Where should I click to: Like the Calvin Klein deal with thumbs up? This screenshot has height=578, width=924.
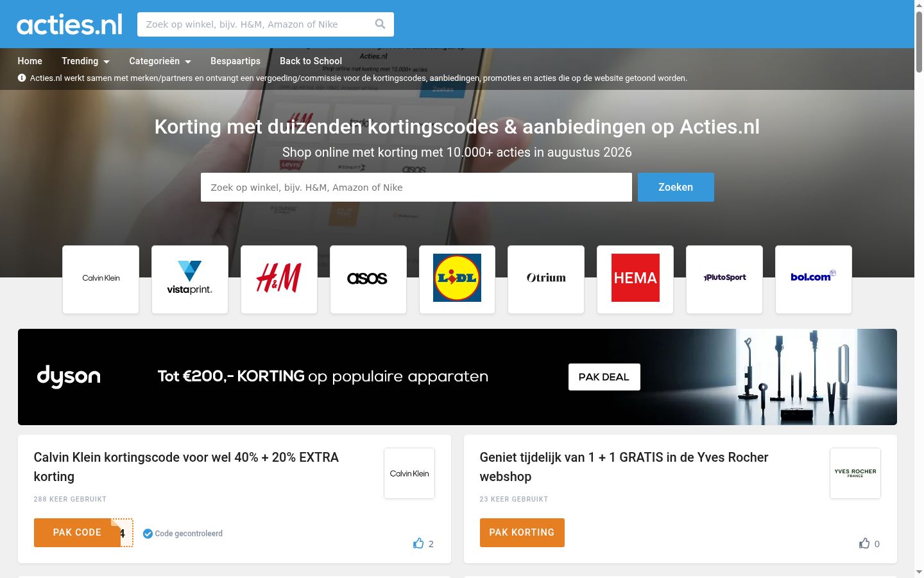pos(418,543)
